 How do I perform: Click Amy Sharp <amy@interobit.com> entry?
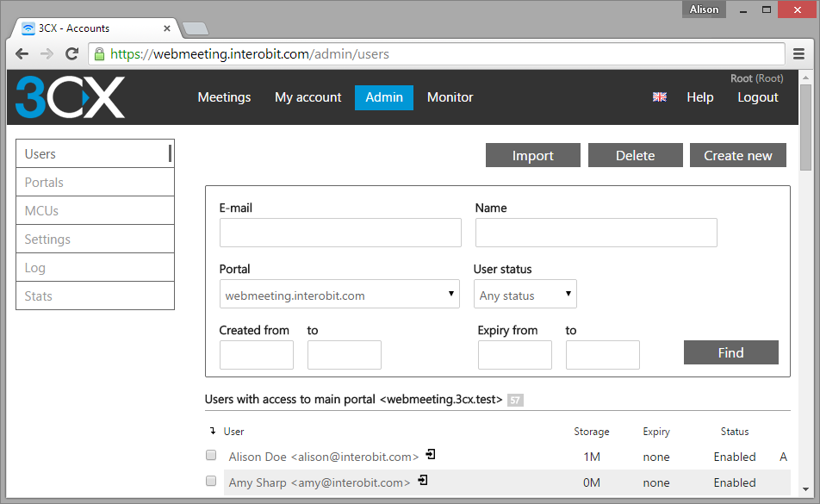[320, 482]
